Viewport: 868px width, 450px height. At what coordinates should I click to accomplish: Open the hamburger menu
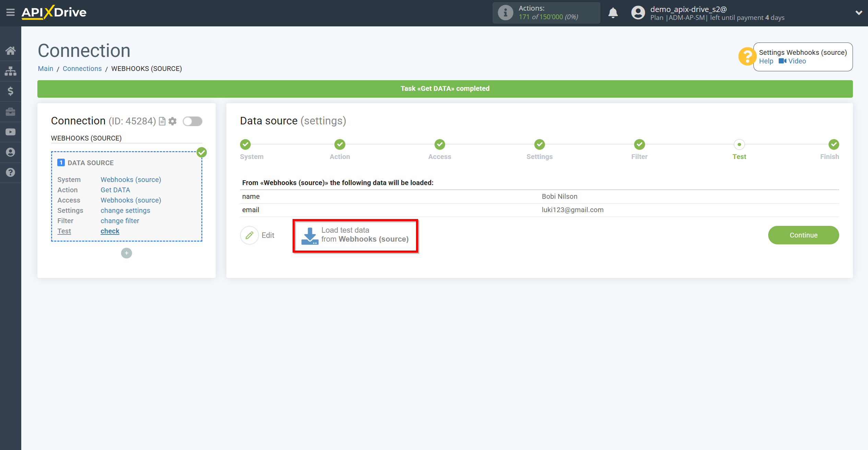[10, 13]
